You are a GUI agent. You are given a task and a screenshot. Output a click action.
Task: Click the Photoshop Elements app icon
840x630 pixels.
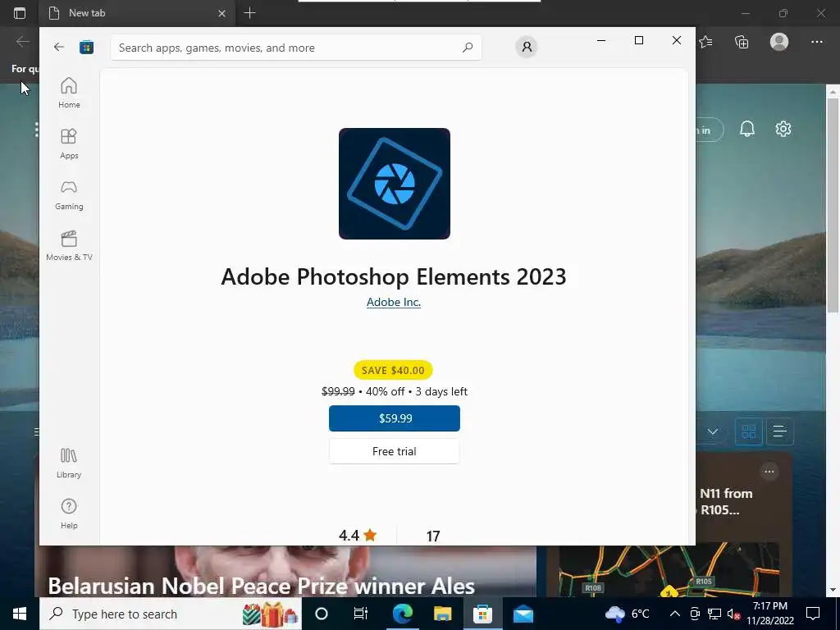point(395,184)
